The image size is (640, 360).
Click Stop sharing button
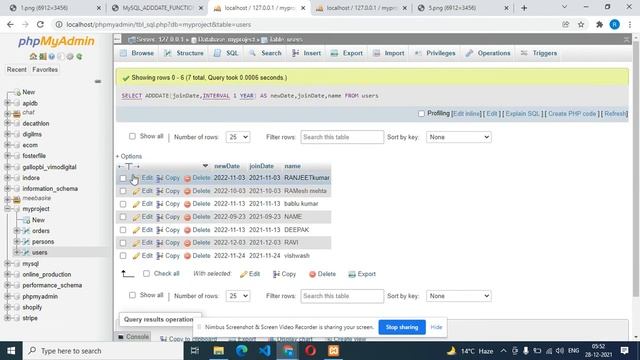pyautogui.click(x=402, y=327)
